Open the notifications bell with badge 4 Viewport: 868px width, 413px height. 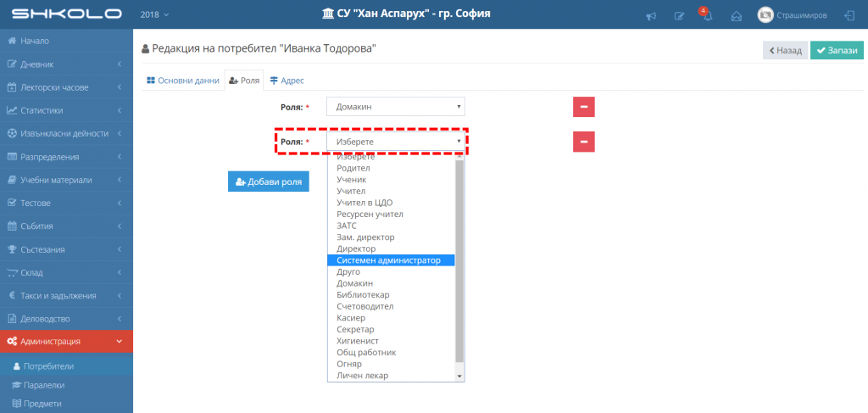pyautogui.click(x=707, y=15)
